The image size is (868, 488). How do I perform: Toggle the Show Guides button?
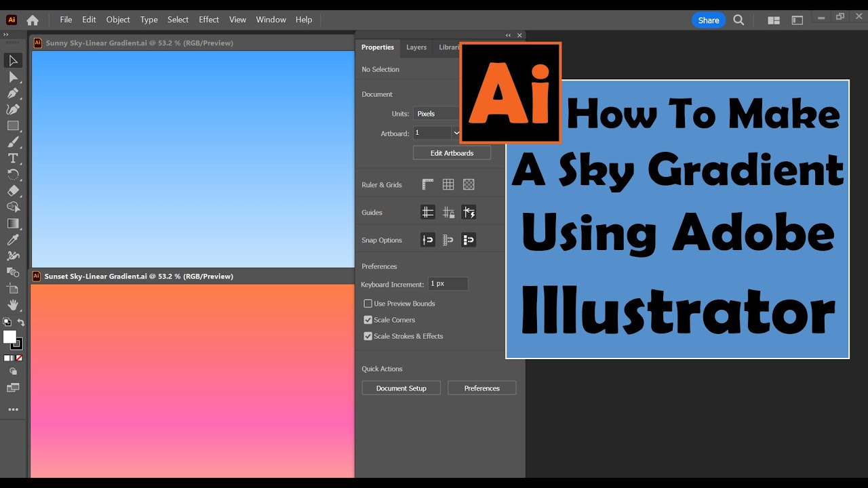[x=428, y=212]
